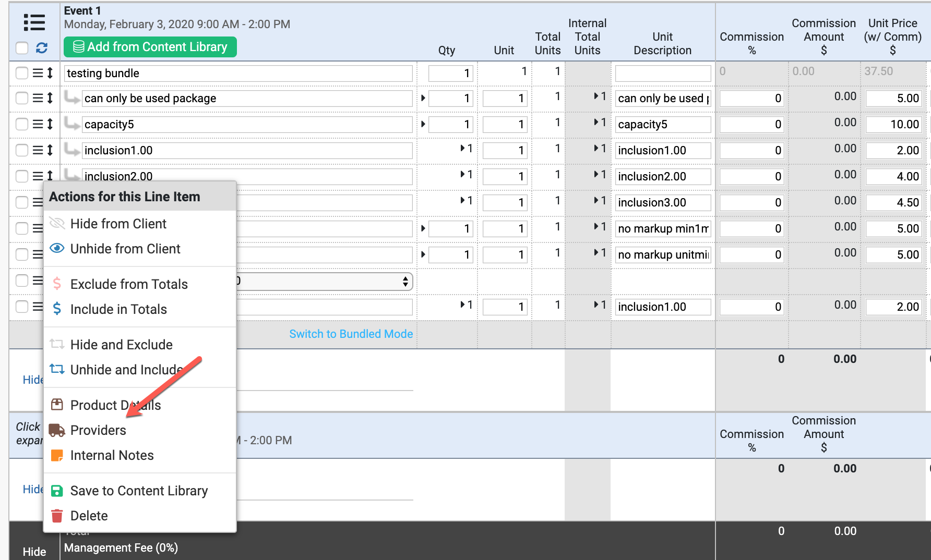Click reorder arrow icon for testing bundle row

[x=50, y=73]
